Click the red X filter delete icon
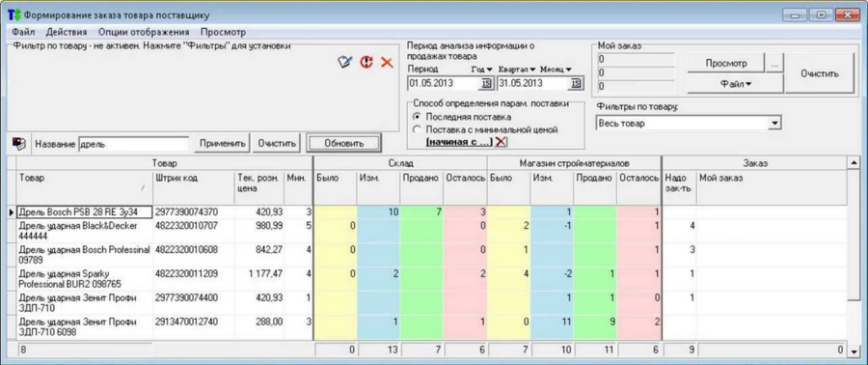The image size is (868, 365). click(x=387, y=63)
